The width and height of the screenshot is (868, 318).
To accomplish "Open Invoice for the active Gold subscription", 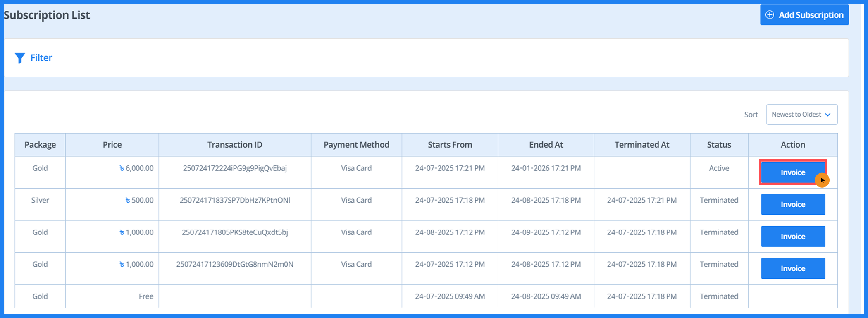I will [792, 172].
